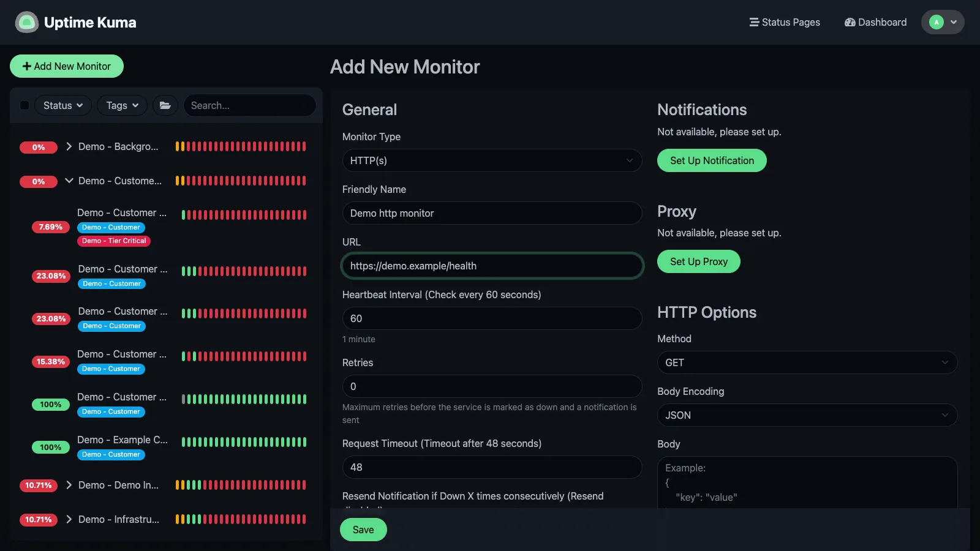Click into the URL input field
This screenshot has width=980, height=551.
[x=492, y=266]
